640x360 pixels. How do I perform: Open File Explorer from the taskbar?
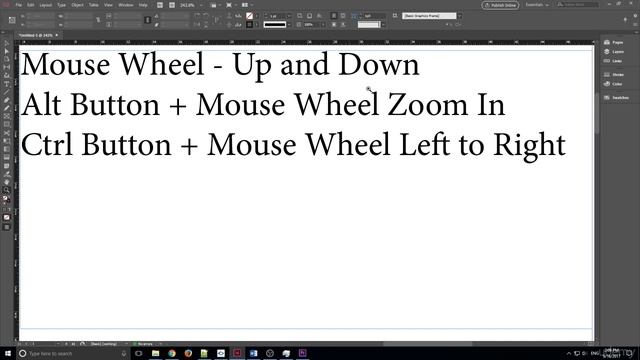click(156, 353)
